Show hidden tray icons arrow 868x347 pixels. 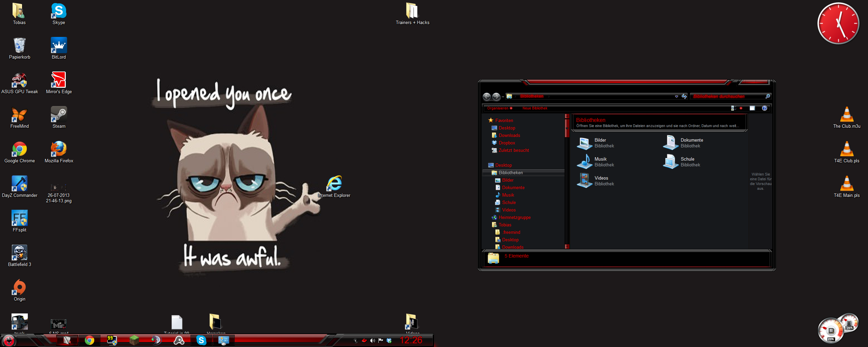(355, 341)
